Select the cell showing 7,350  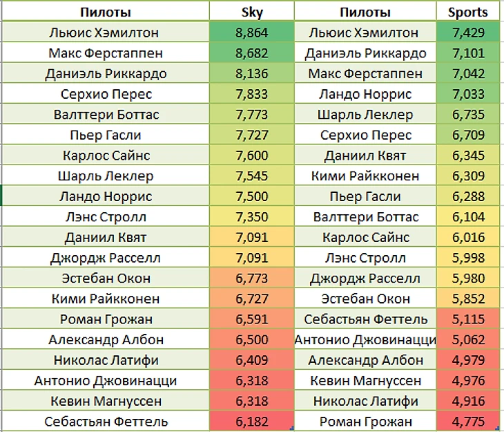point(252,217)
